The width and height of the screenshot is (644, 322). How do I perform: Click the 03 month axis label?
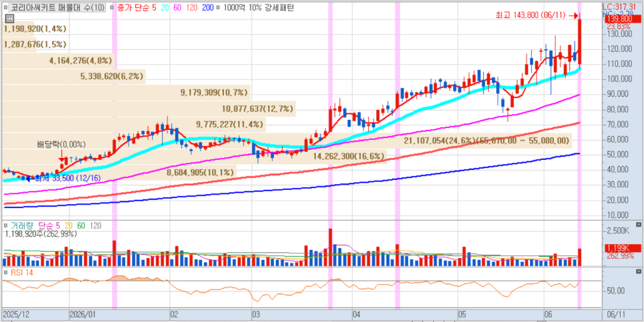[255, 315]
